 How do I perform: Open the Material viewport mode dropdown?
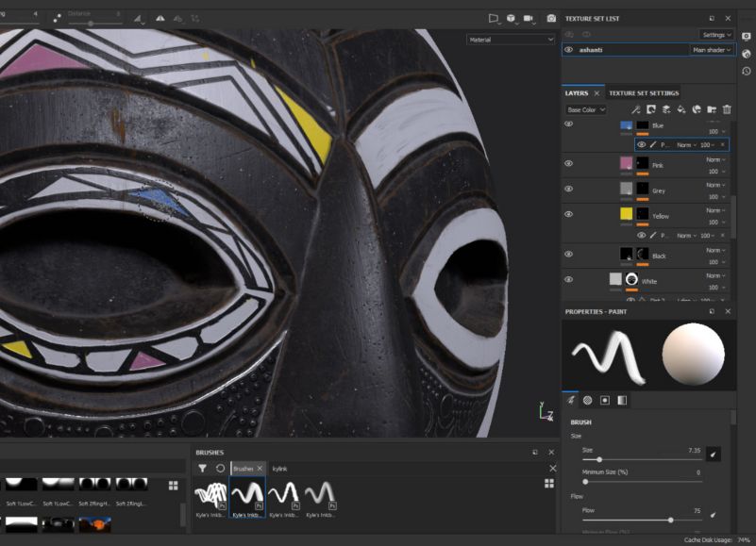point(511,40)
